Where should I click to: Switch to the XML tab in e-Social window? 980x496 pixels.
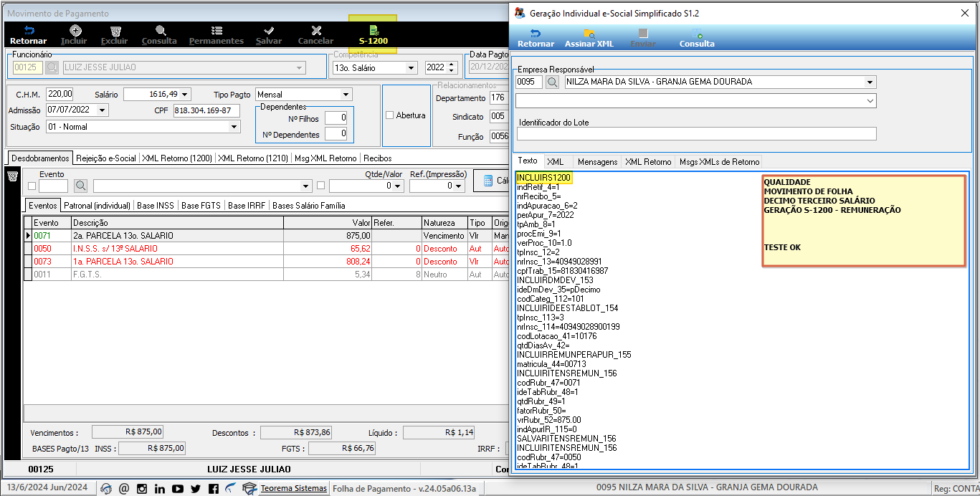[x=555, y=162]
